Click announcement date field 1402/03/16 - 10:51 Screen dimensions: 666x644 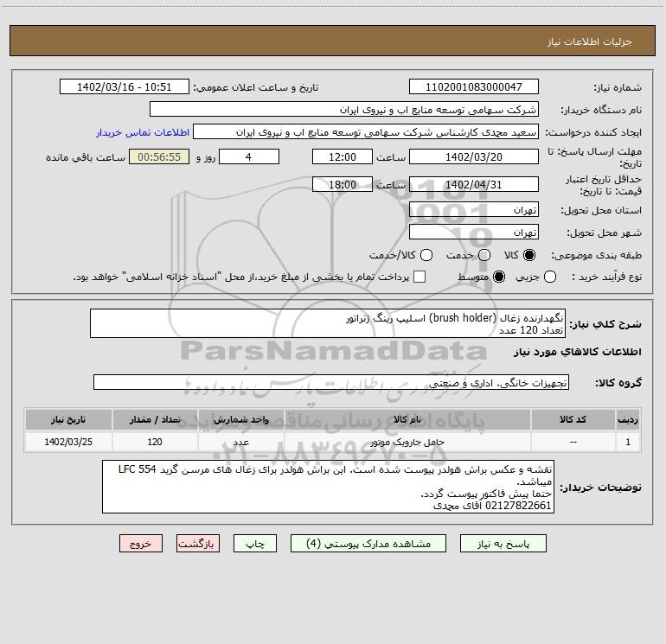pyautogui.click(x=124, y=87)
